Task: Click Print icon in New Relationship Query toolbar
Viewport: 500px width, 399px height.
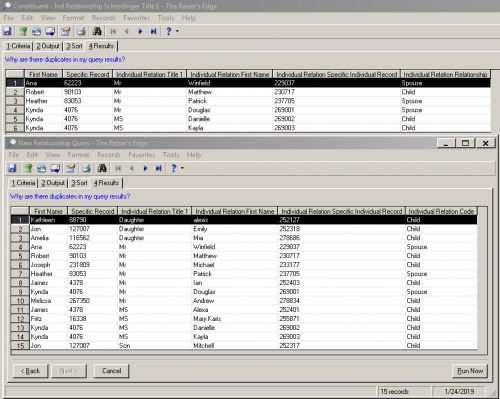Action: point(86,168)
